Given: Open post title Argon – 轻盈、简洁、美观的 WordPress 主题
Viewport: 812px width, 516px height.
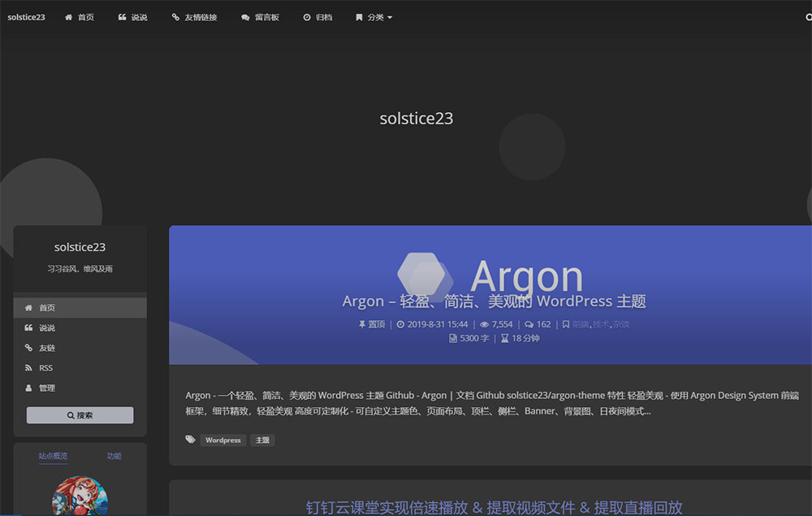Looking at the screenshot, I should pyautogui.click(x=494, y=301).
